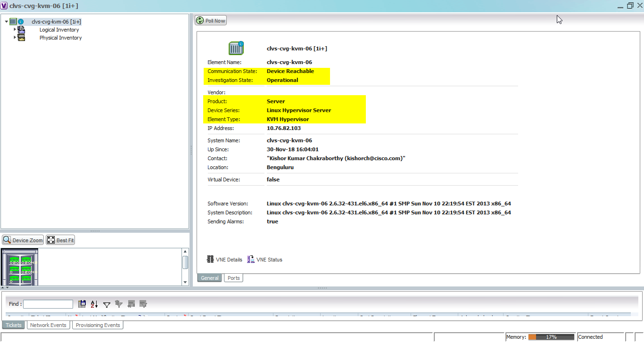Screen dimensions: 644x343
Task: Expand the Physical Inventory tree node
Action: pos(15,38)
